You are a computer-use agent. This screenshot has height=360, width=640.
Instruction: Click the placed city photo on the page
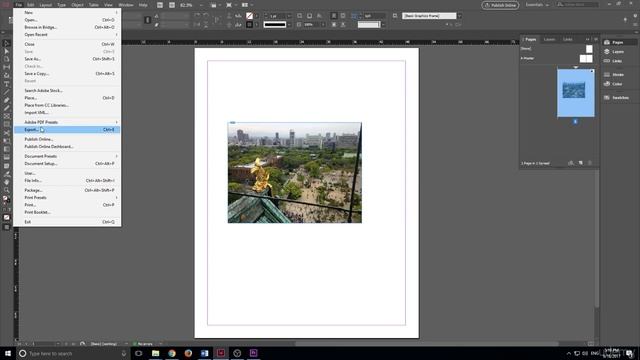294,173
